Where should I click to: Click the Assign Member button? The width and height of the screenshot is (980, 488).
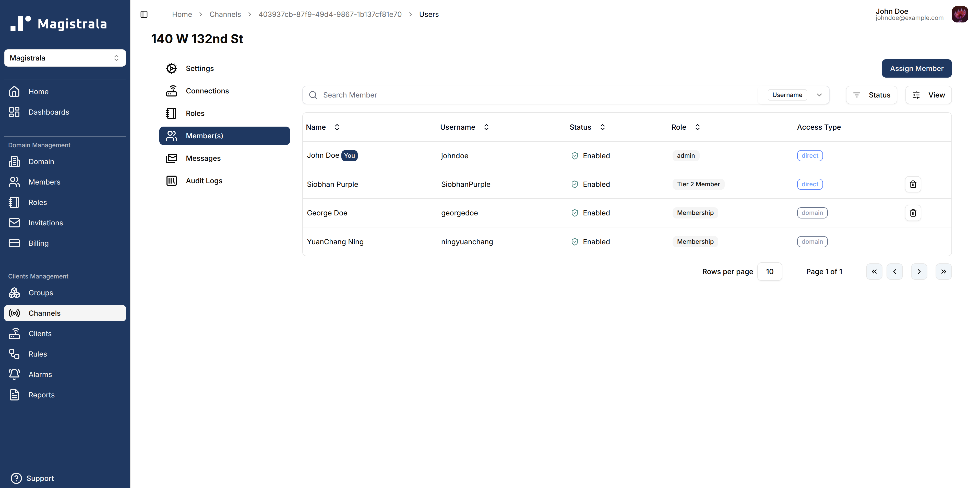[x=916, y=68]
